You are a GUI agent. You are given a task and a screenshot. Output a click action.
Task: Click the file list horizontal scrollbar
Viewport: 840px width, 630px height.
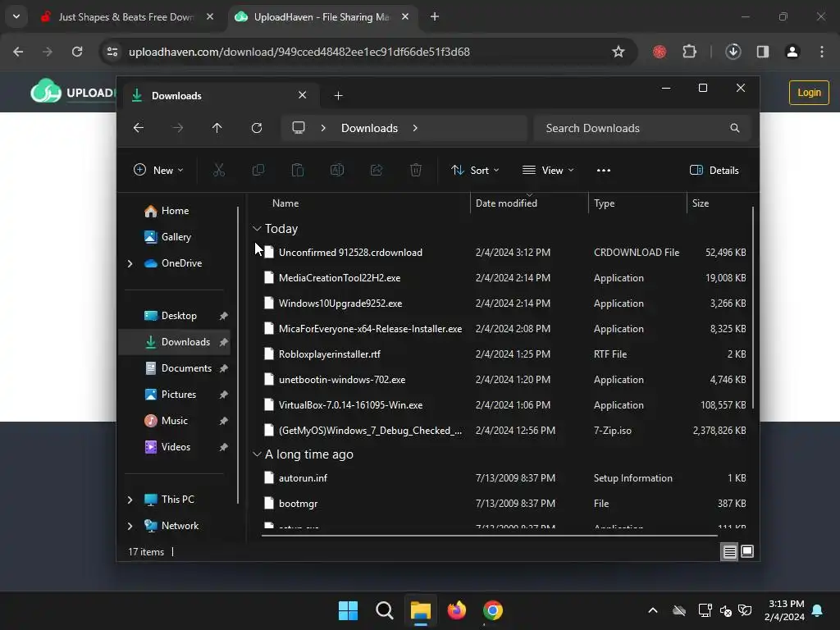pos(489,535)
